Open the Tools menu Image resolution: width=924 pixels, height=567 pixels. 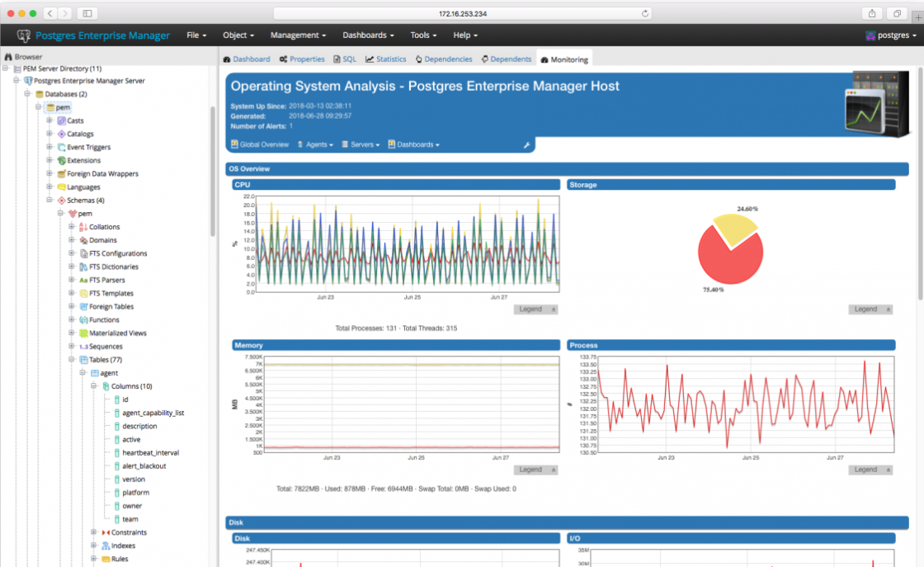(x=423, y=35)
